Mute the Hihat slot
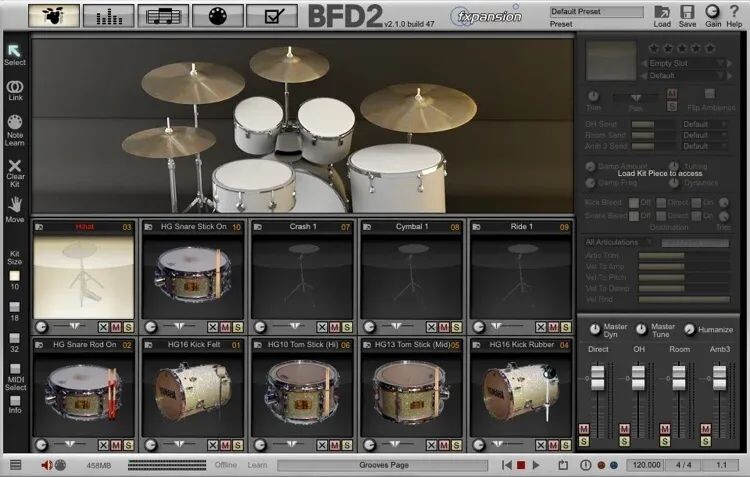Image resolution: width=750 pixels, height=477 pixels. (x=116, y=327)
